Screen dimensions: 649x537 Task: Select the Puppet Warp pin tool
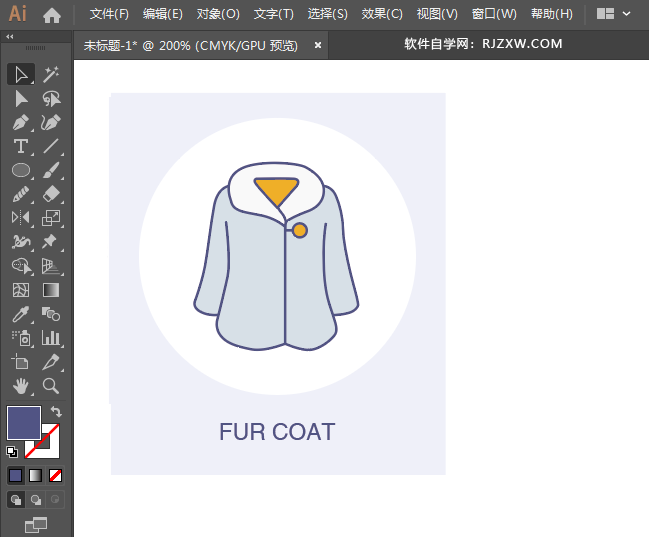tap(51, 242)
